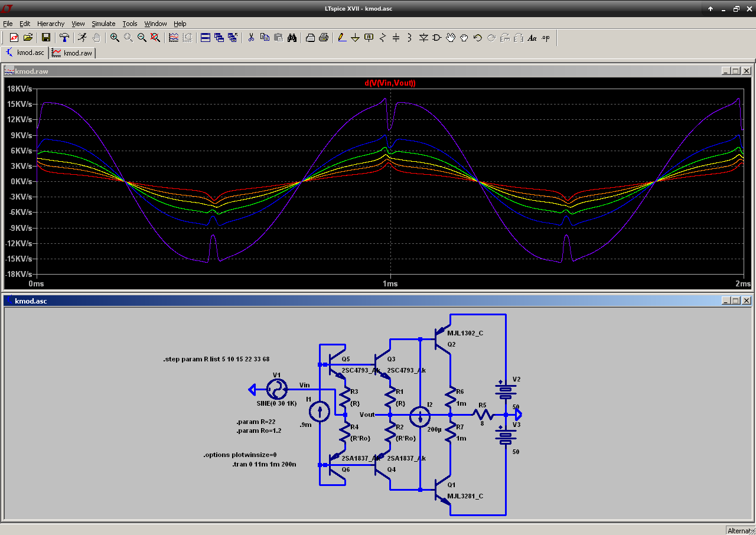The image size is (756, 535).
Task: Select the Drag hand tool
Action: (x=464, y=38)
